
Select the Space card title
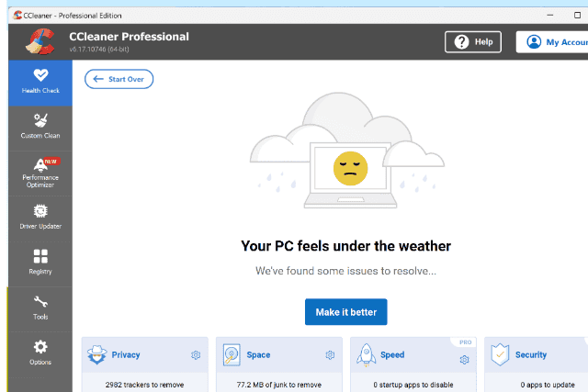(258, 355)
